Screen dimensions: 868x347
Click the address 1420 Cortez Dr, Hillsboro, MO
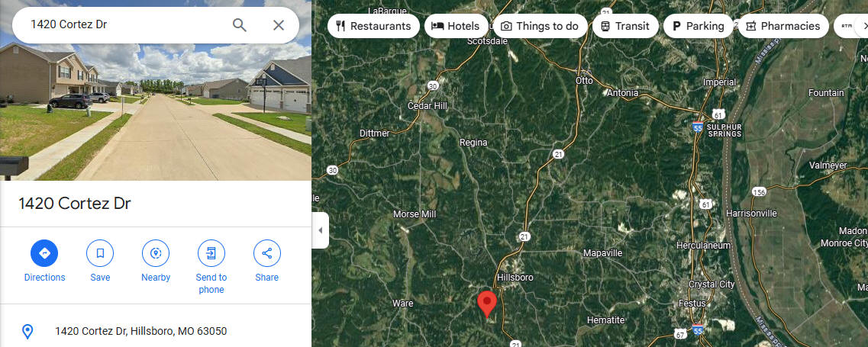(140, 332)
